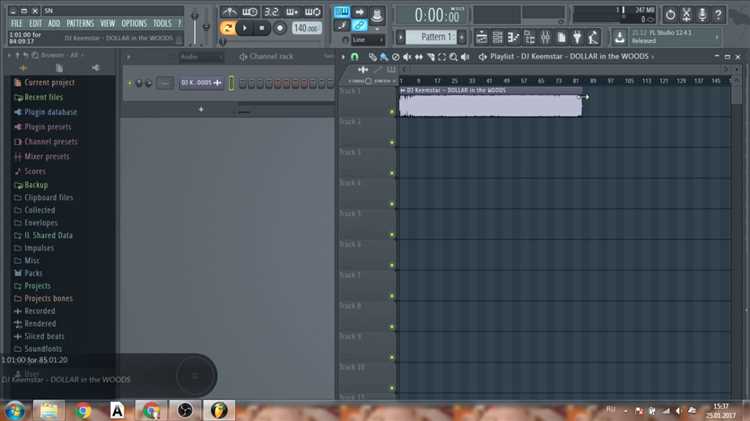Screen dimensions: 750x421
Task: Open the Playlist options arrow menu
Action: coord(343,57)
